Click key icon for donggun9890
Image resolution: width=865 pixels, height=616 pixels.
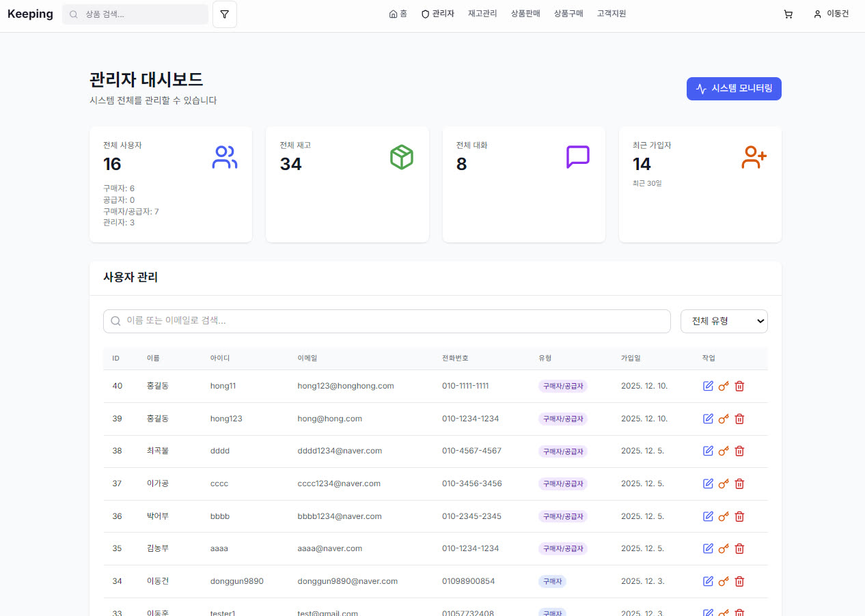click(724, 581)
